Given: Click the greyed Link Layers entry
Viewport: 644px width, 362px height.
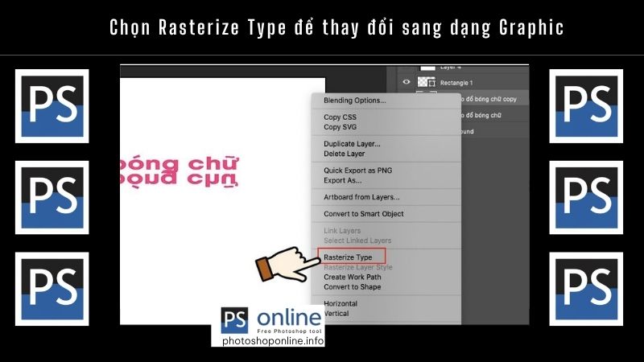Looking at the screenshot, I should point(342,231).
